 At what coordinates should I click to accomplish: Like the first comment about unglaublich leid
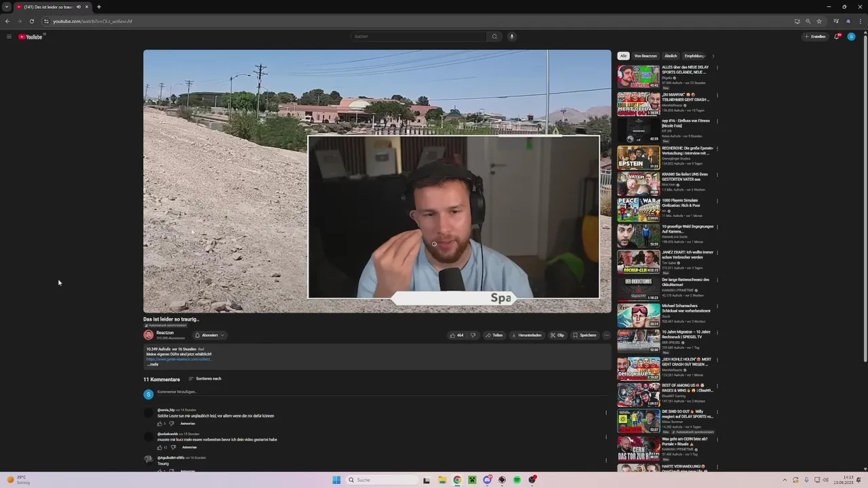(161, 424)
